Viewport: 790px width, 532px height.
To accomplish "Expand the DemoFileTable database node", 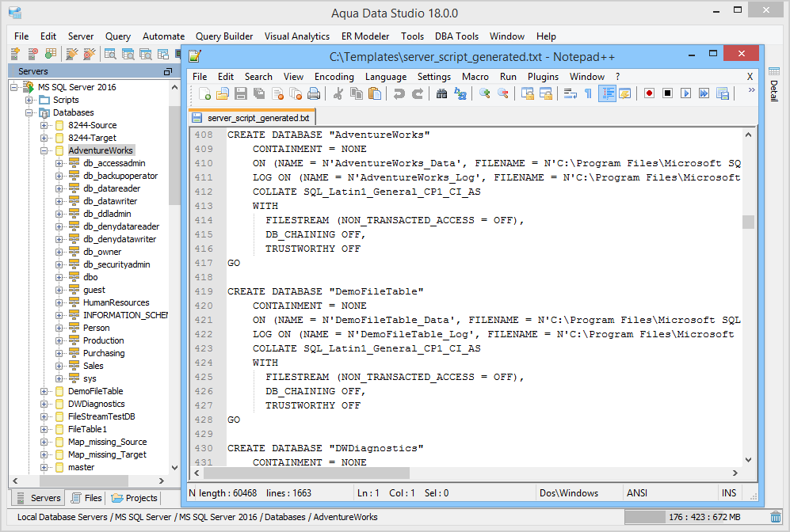I will click(x=44, y=391).
